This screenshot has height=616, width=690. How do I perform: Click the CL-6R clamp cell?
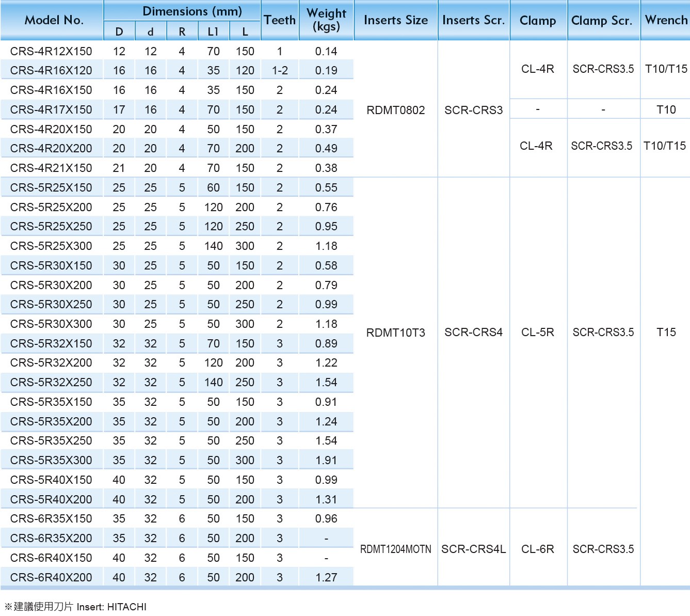[x=537, y=549]
